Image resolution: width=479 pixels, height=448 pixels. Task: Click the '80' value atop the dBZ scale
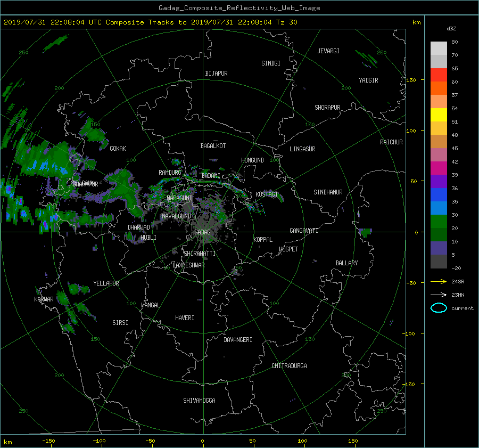pyautogui.click(x=455, y=42)
